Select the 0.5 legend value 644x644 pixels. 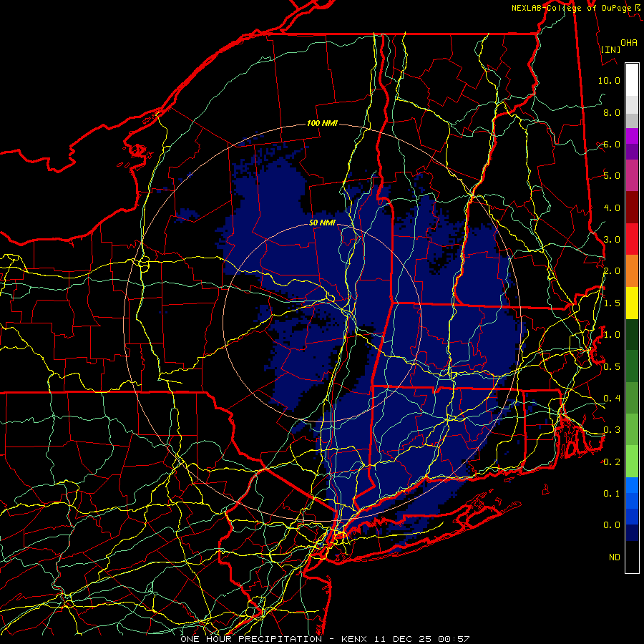(x=612, y=366)
